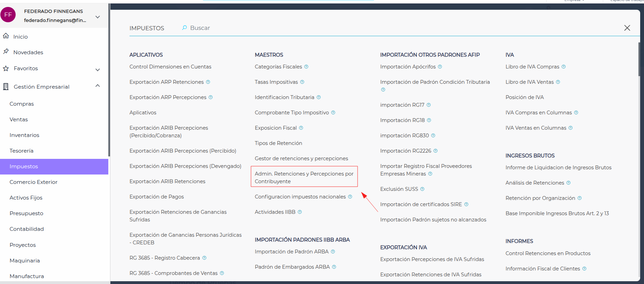Open help for Importación de certificados SIRE

tap(466, 204)
